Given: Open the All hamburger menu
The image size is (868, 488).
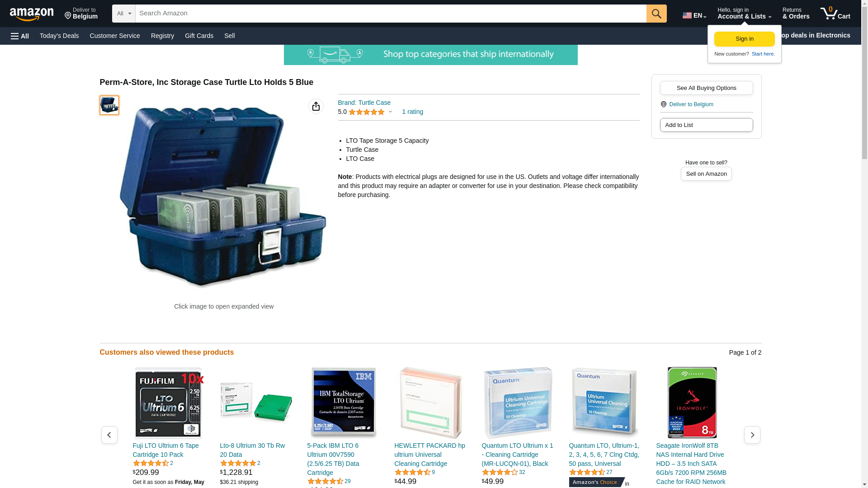Looking at the screenshot, I should click(x=20, y=36).
